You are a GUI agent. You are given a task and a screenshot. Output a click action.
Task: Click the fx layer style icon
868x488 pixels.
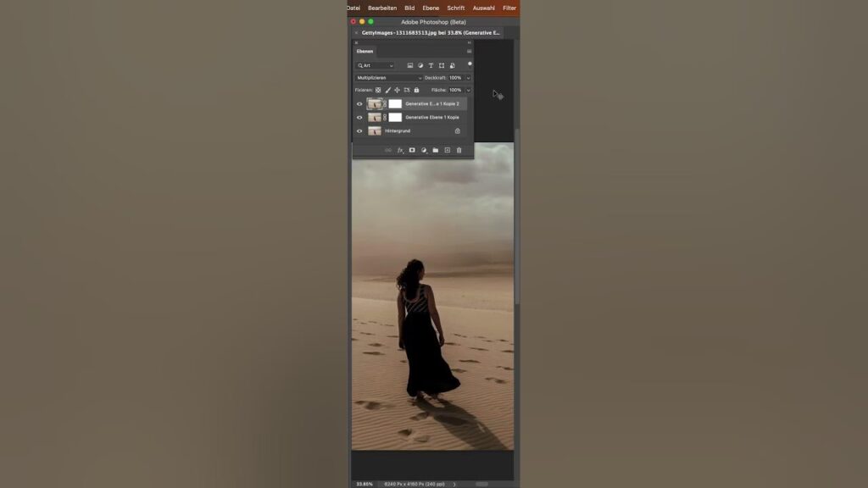coord(400,150)
